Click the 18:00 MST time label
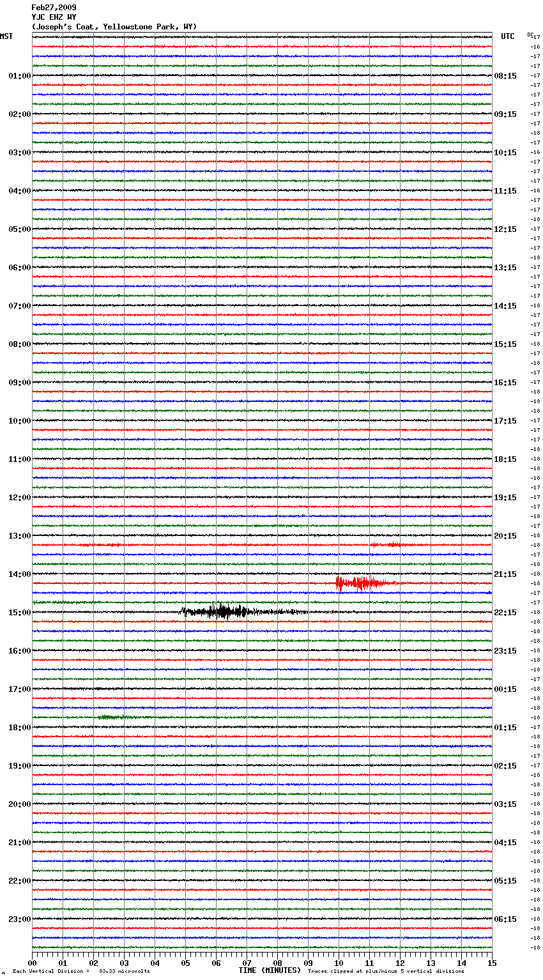543x980 pixels. [20, 728]
